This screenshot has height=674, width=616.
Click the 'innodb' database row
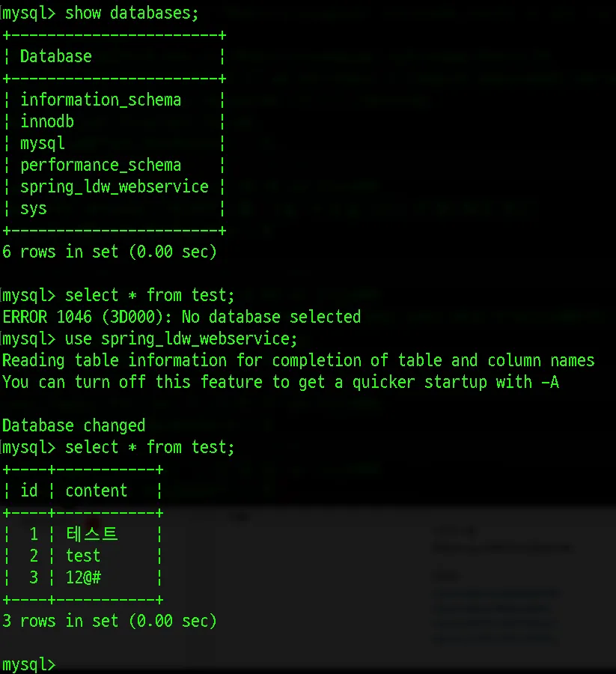(47, 121)
